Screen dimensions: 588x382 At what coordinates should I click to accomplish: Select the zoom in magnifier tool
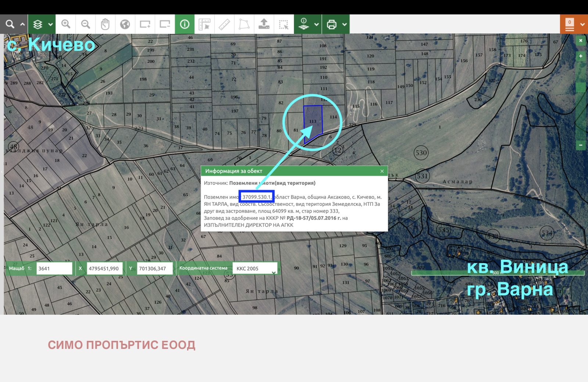(x=66, y=24)
